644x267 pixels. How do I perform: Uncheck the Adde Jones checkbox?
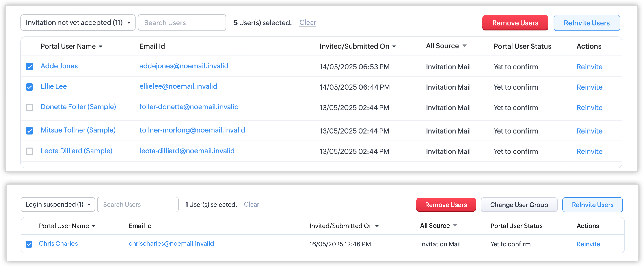point(30,67)
